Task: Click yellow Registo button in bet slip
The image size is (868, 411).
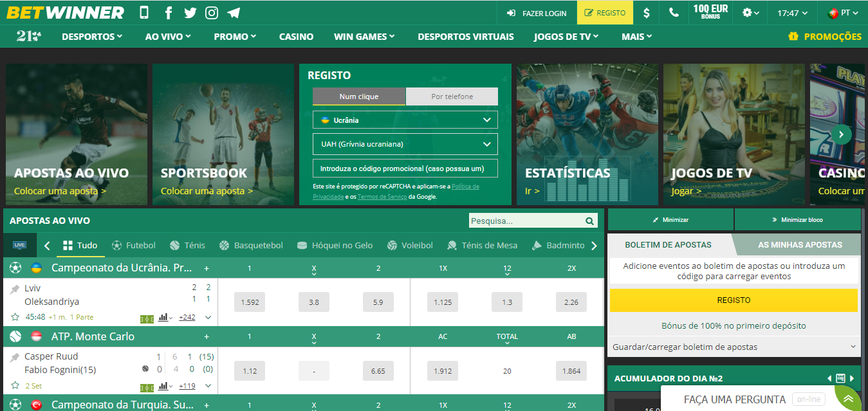Action: [x=734, y=300]
